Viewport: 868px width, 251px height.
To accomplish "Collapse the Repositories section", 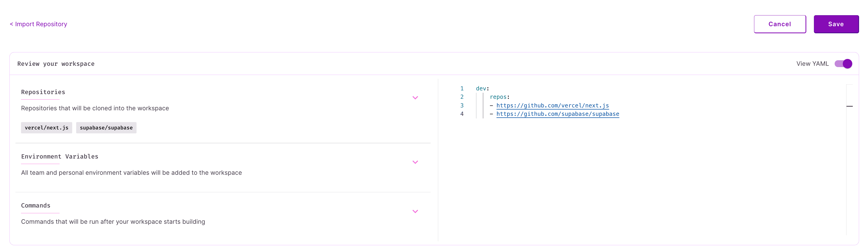I will [415, 98].
